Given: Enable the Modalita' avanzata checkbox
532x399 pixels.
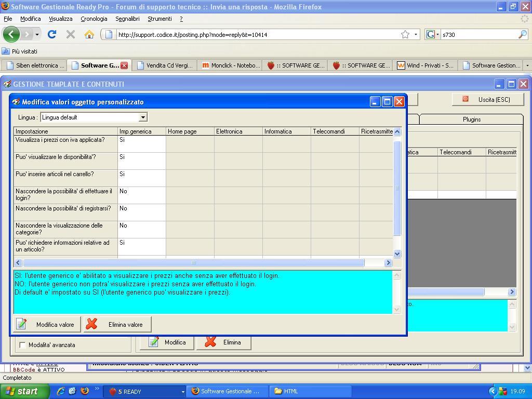Looking at the screenshot, I should click(x=23, y=345).
